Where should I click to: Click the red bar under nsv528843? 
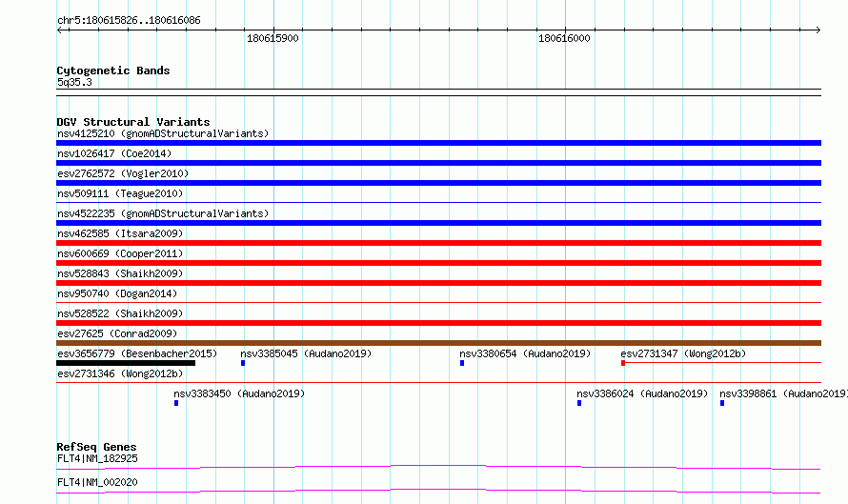coord(438,283)
